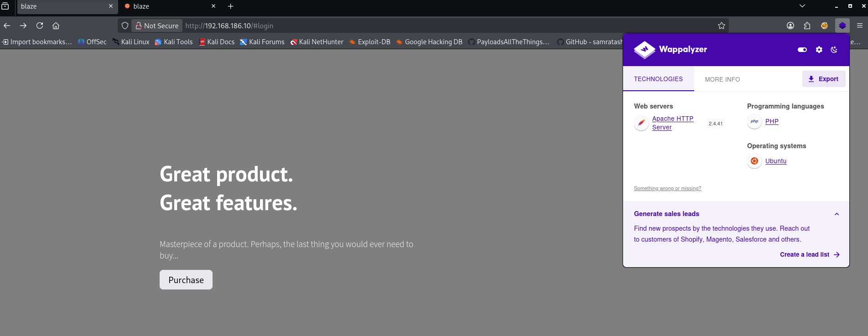Open the list all tabs dropdown
868x336 pixels.
pyautogui.click(x=802, y=6)
